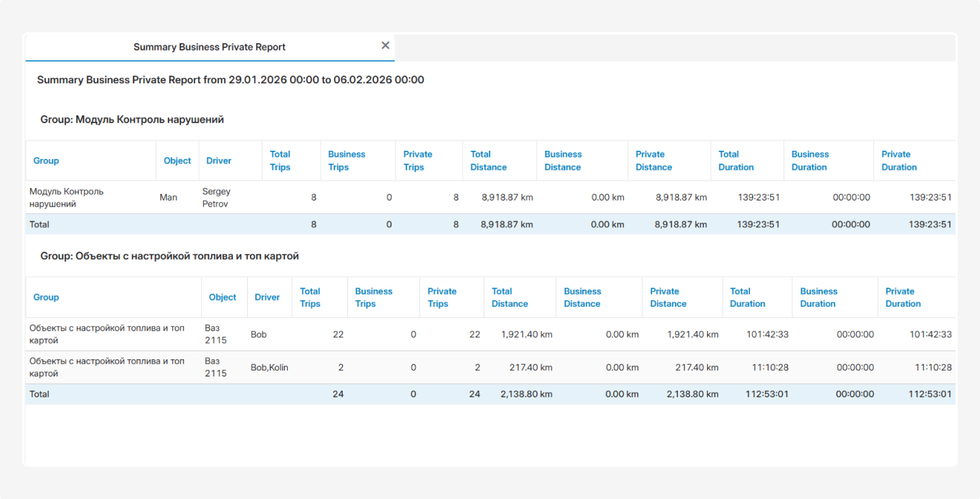The height and width of the screenshot is (499, 980).
Task: Click the report title with date range
Action: pyautogui.click(x=231, y=79)
